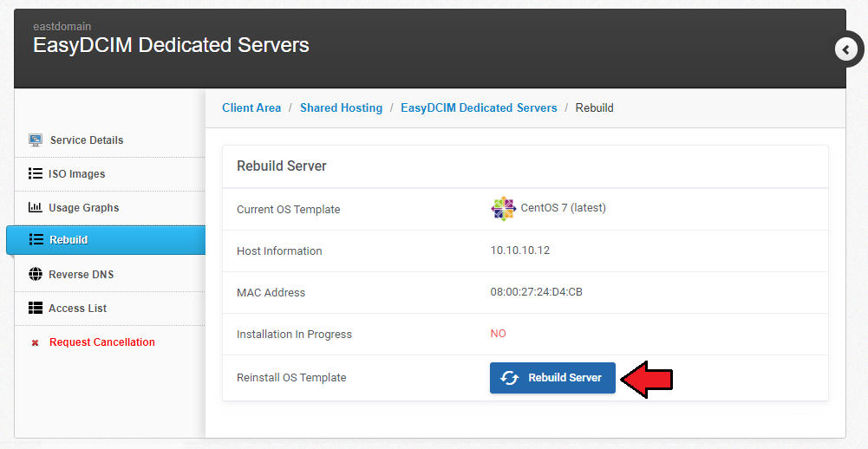Viewport: 868px width, 449px height.
Task: Click the monitor icon beside Service Details
Action: [x=36, y=140]
